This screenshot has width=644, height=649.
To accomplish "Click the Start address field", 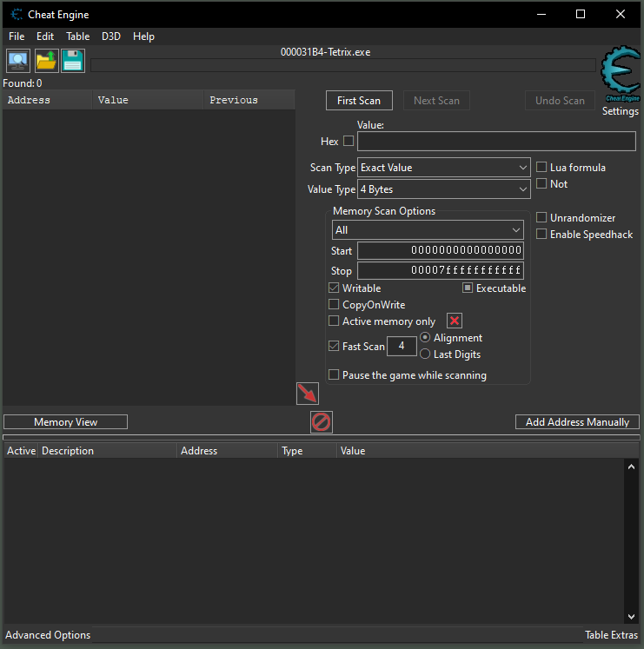I will click(441, 251).
